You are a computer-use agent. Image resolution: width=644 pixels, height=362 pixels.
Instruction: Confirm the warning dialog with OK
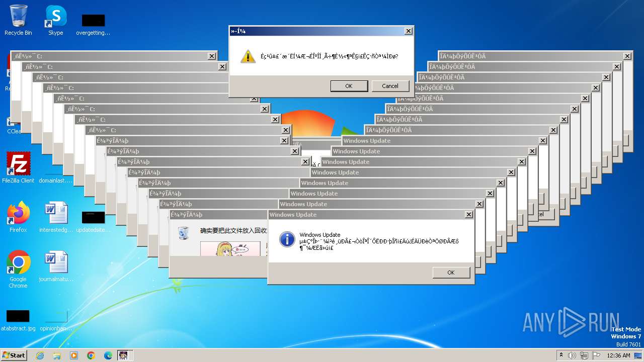click(349, 86)
